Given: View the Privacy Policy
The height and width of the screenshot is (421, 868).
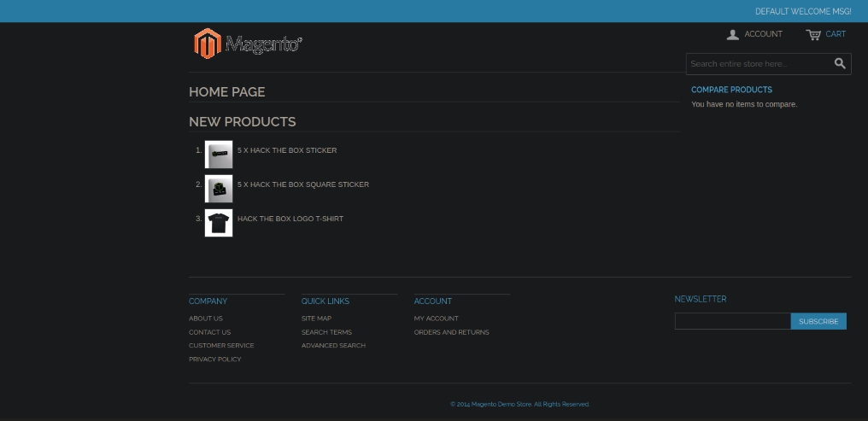Looking at the screenshot, I should point(215,360).
